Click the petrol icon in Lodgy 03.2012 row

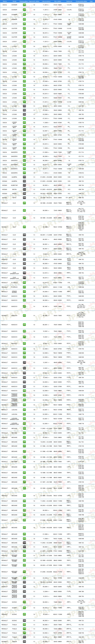[x=24, y=47]
